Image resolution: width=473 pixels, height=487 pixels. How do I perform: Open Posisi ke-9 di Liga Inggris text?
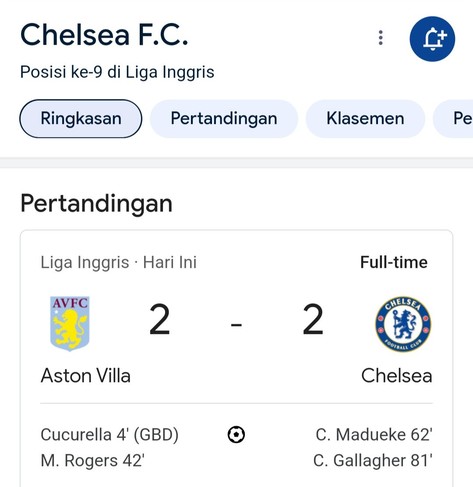coord(117,72)
